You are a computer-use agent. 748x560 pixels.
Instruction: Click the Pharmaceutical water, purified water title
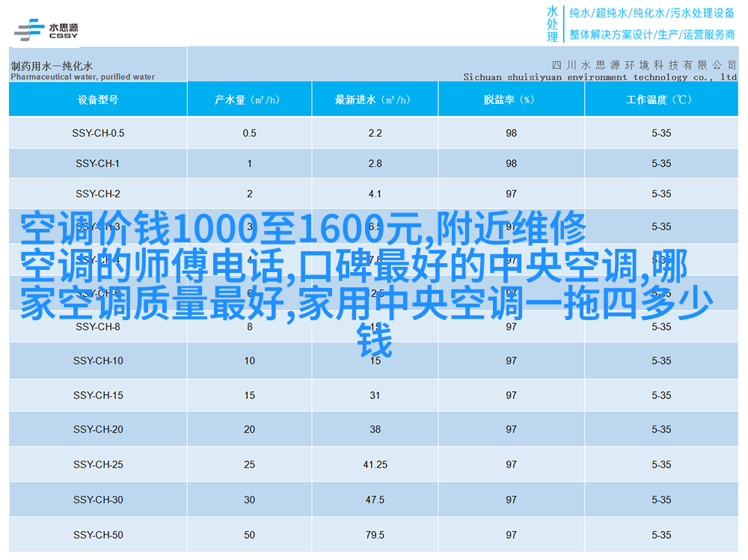[x=83, y=76]
